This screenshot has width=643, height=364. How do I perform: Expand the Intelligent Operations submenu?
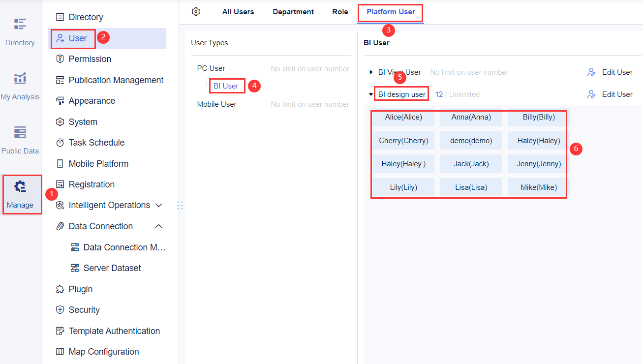click(x=158, y=205)
